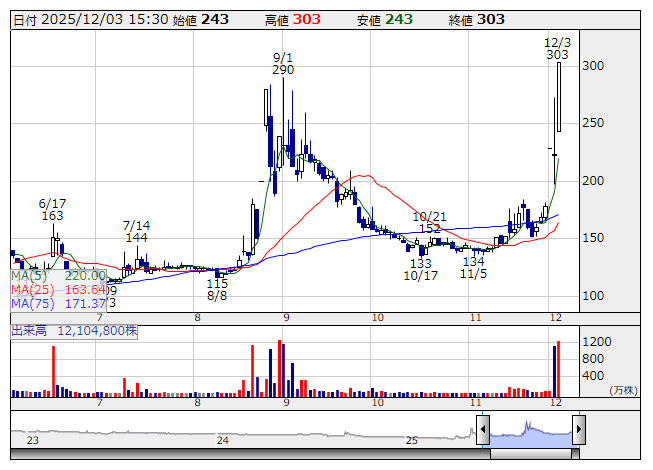The width and height of the screenshot is (653, 470).
Task: Click the left range handle arrow in navigator
Action: [483, 430]
